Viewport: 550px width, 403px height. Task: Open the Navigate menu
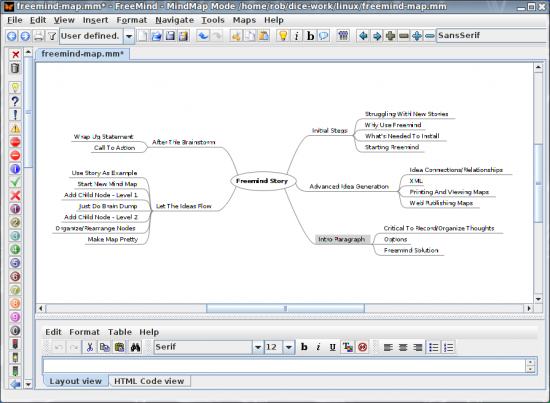pyautogui.click(x=174, y=20)
